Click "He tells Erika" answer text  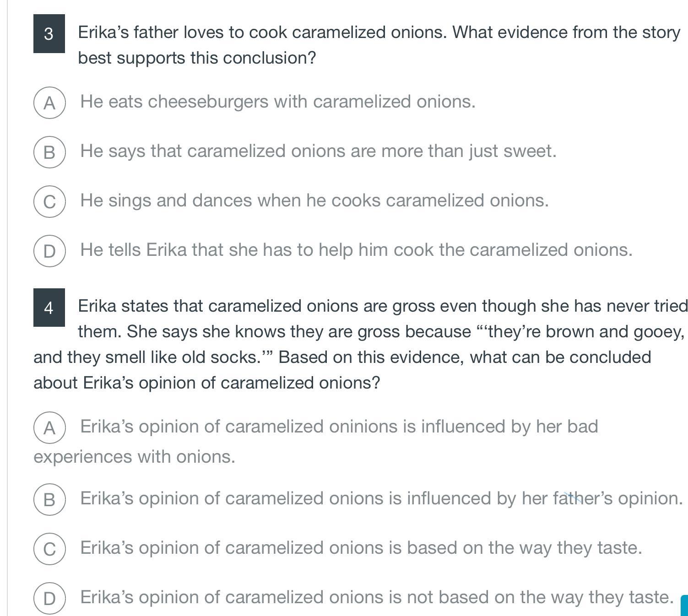(x=356, y=250)
